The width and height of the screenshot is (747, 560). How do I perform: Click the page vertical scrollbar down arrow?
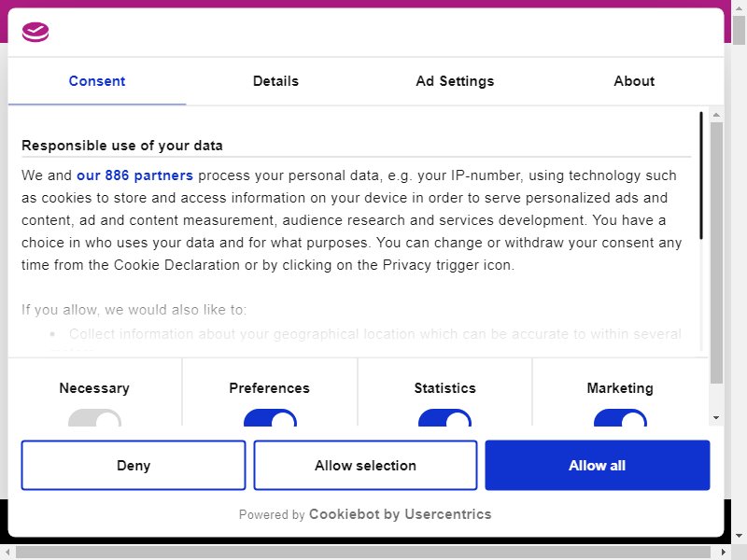[x=739, y=536]
